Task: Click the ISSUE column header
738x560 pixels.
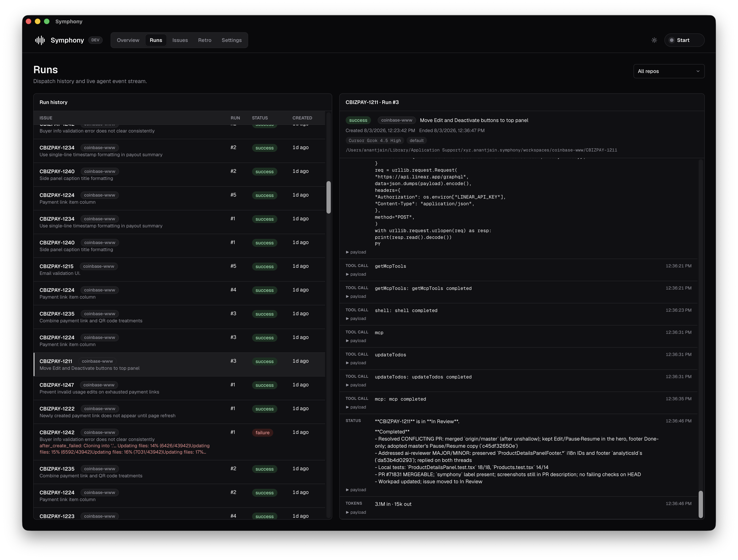Action: click(x=46, y=118)
